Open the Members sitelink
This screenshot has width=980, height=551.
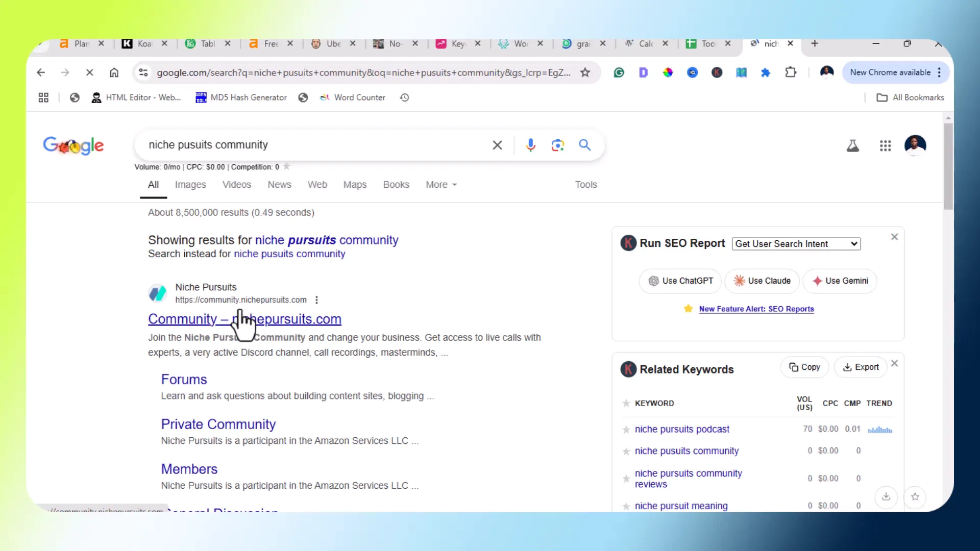click(x=189, y=469)
